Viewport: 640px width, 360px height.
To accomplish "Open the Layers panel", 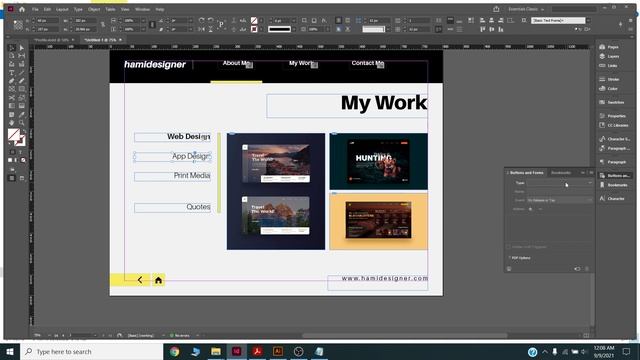I will click(x=613, y=56).
